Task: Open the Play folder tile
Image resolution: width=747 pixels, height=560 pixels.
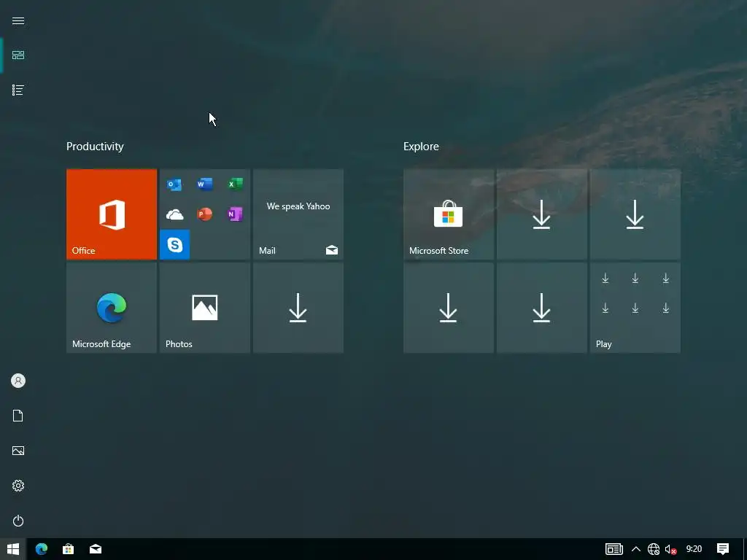Action: point(635,308)
